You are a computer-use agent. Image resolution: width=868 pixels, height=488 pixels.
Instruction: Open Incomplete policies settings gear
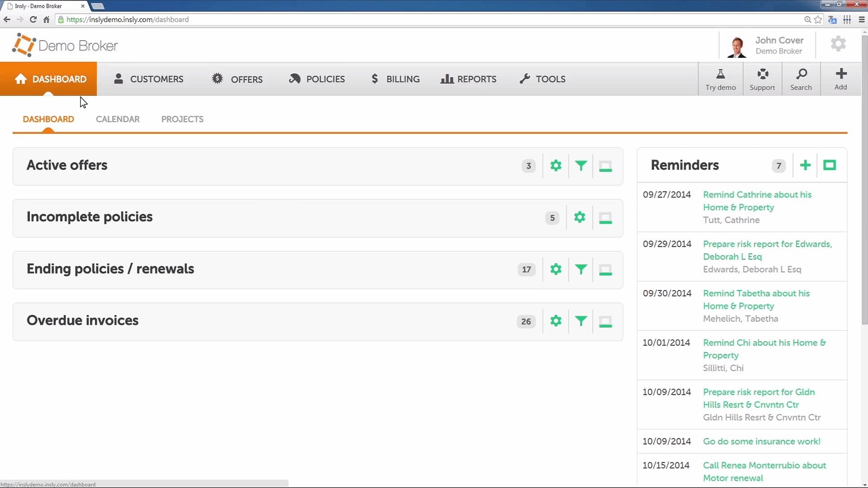click(580, 217)
